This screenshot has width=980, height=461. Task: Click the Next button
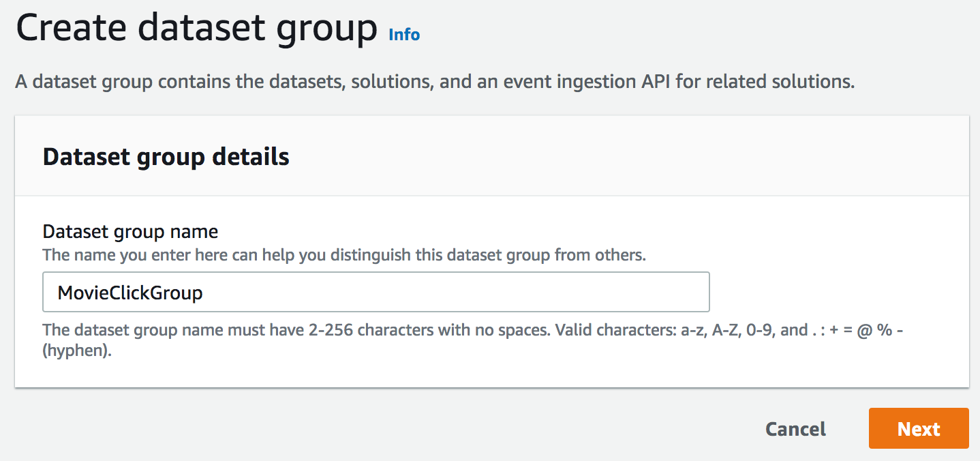[x=918, y=429]
